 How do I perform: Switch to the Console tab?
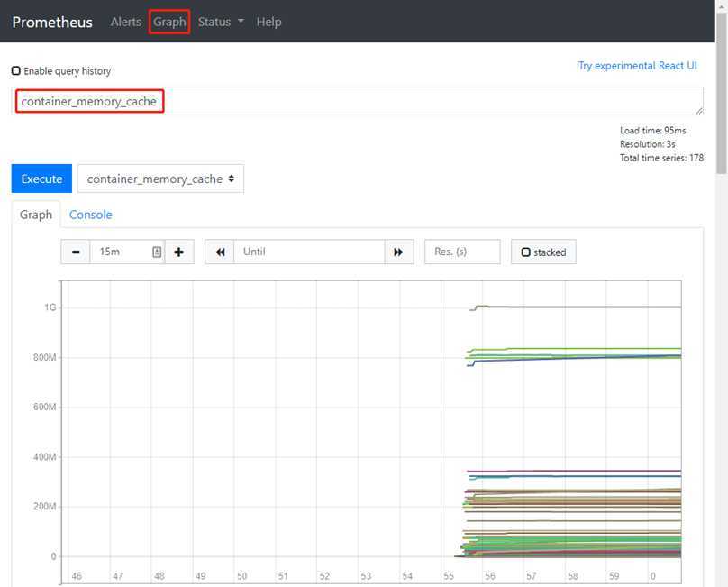(91, 215)
